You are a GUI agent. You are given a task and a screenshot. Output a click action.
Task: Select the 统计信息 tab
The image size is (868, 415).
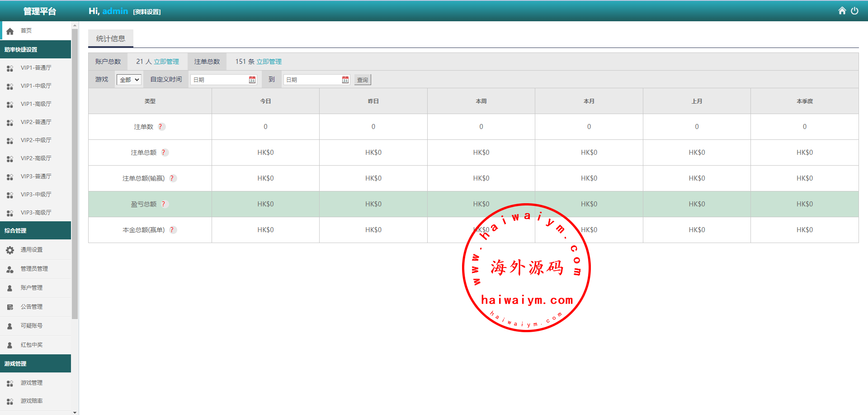point(111,39)
